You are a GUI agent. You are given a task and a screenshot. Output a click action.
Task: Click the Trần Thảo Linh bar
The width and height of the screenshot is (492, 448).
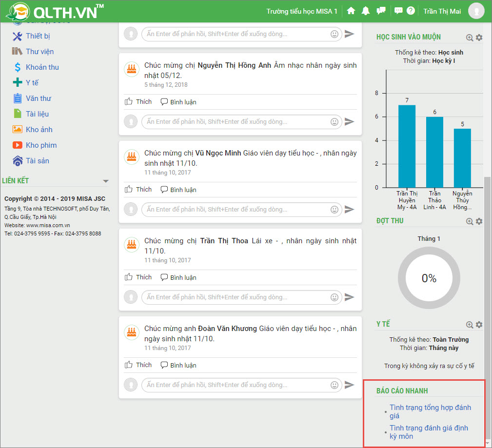pos(434,152)
